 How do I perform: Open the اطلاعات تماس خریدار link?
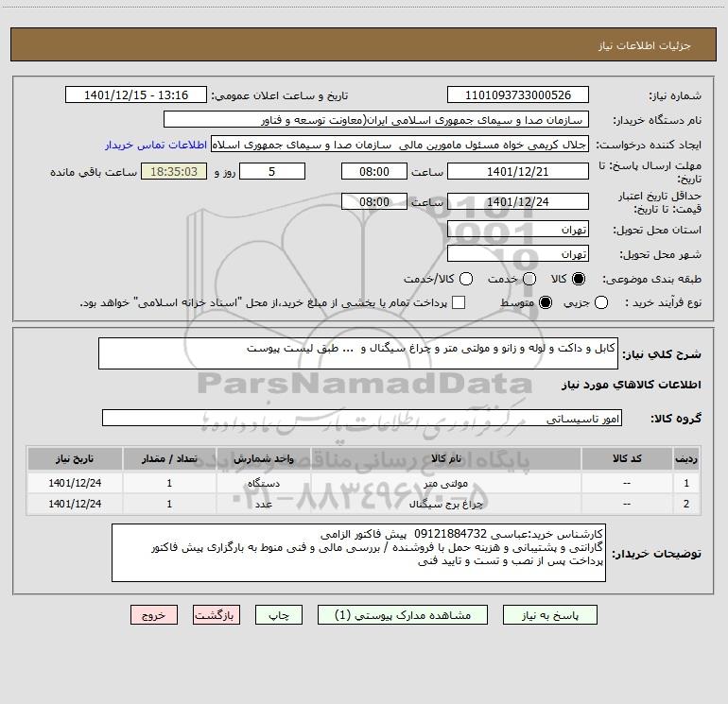tap(156, 145)
